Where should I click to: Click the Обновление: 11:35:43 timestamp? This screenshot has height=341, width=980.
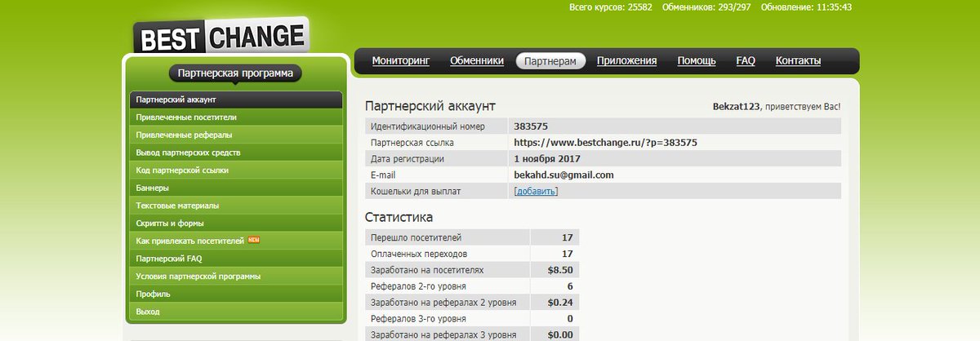point(807,7)
